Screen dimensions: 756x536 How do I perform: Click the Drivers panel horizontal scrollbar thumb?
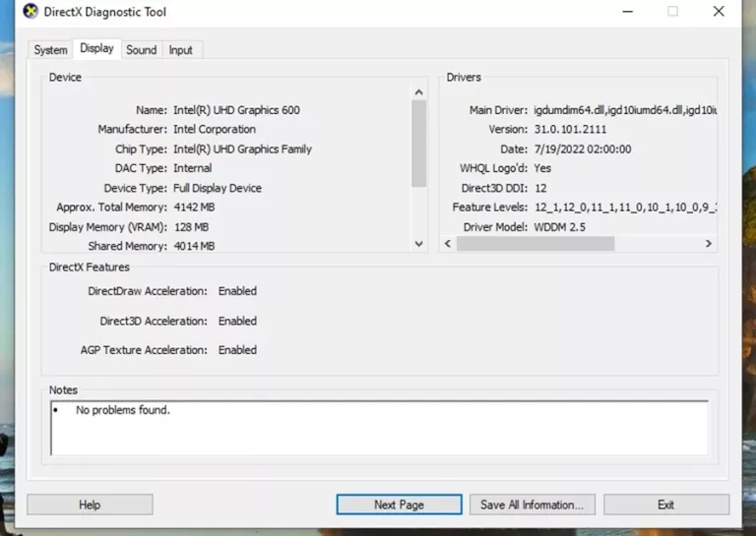coord(535,243)
